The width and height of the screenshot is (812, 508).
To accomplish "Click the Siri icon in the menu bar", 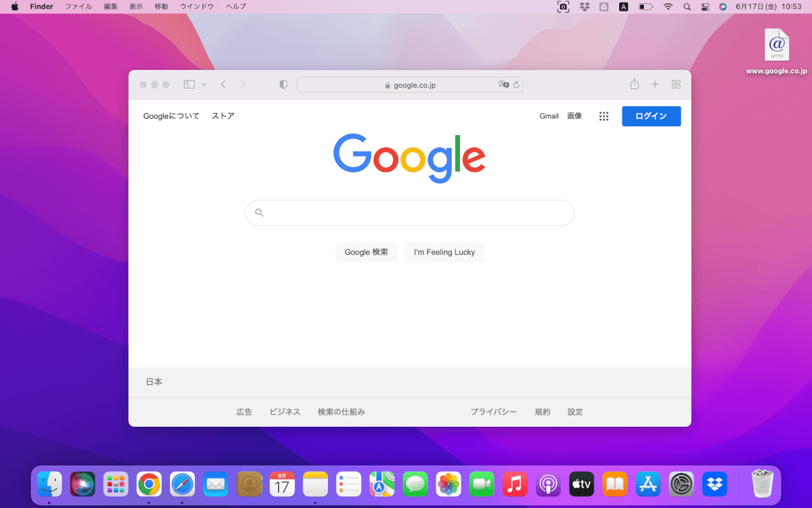I will pos(723,6).
